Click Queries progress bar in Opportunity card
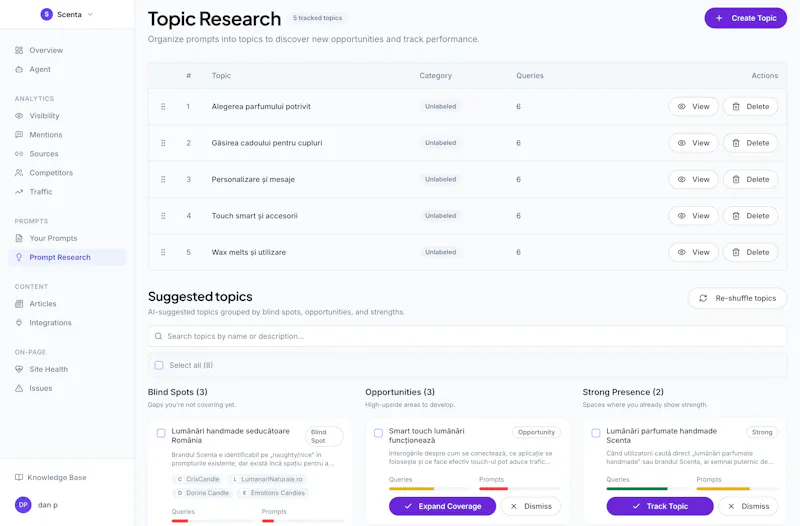 click(430, 488)
